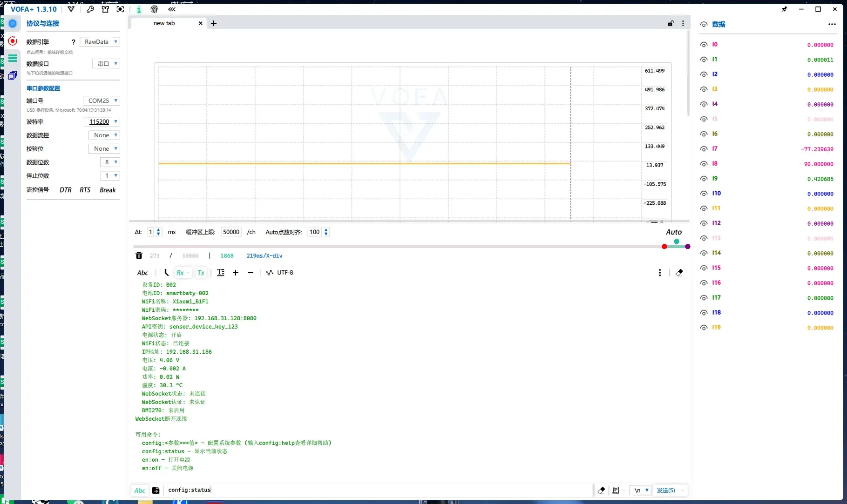Screen dimensions: 847x504
Task: Decrease terminal font with minus icon
Action: 251,273
